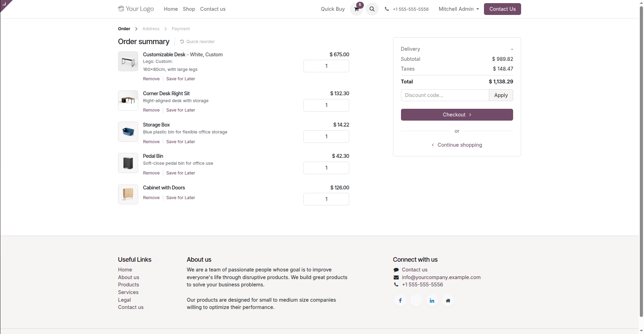
Task: Click footer Products link
Action: 128,285
